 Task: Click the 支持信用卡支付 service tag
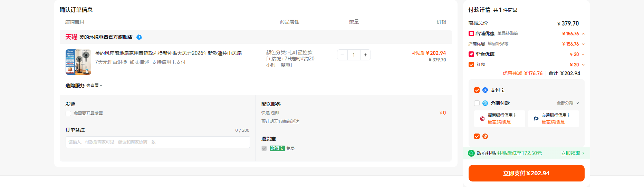(169, 62)
